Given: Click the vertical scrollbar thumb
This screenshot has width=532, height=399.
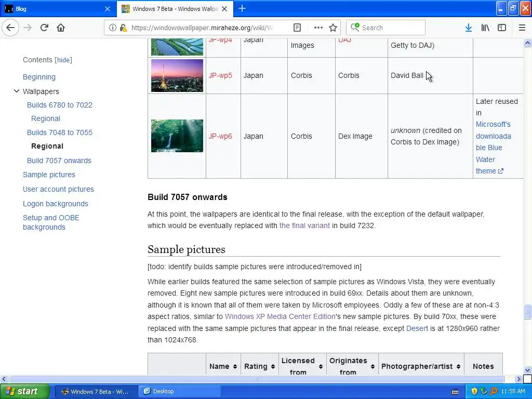Looking at the screenshot, I should pyautogui.click(x=527, y=312).
